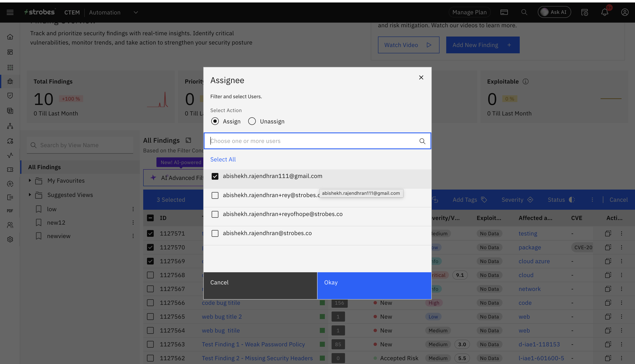Select the All Findings view
635x364 pixels.
tap(45, 167)
